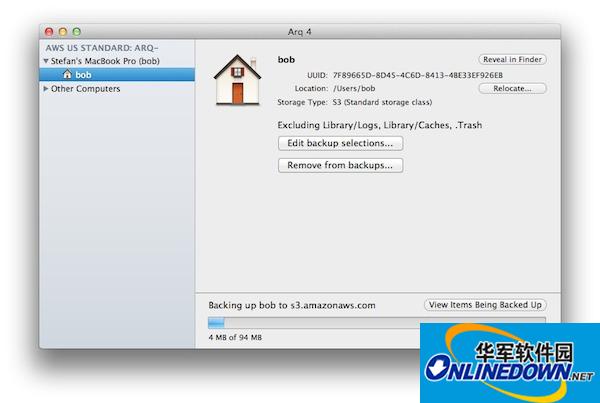The width and height of the screenshot is (600, 403).
Task: Select Other Computers in the sidebar
Action: (85, 89)
